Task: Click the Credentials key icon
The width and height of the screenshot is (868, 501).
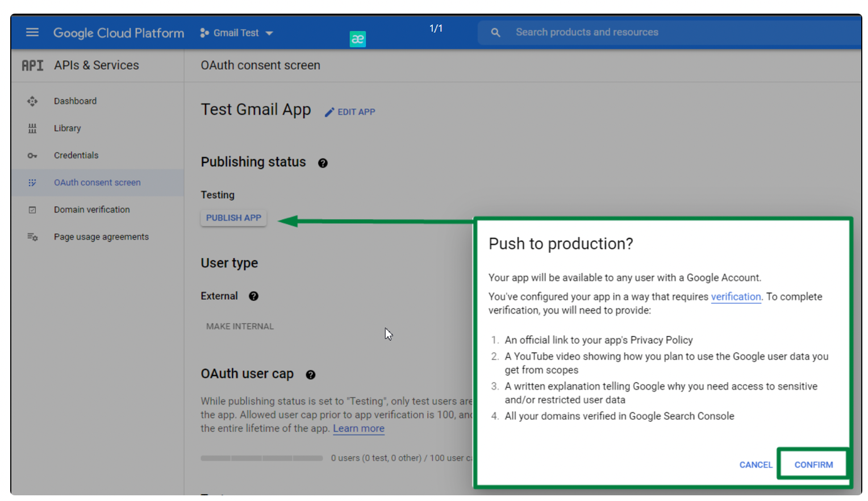Action: click(x=32, y=156)
